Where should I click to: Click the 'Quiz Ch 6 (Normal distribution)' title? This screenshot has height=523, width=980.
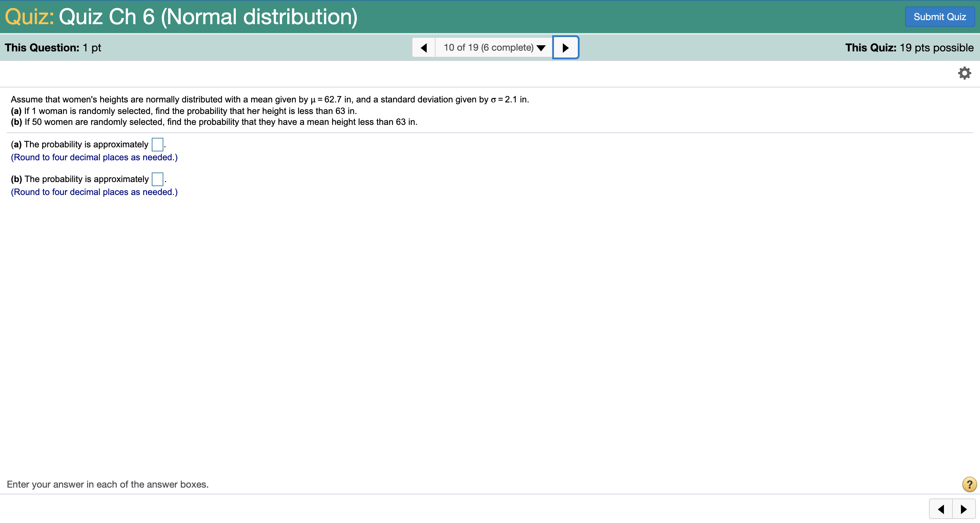pyautogui.click(x=208, y=17)
